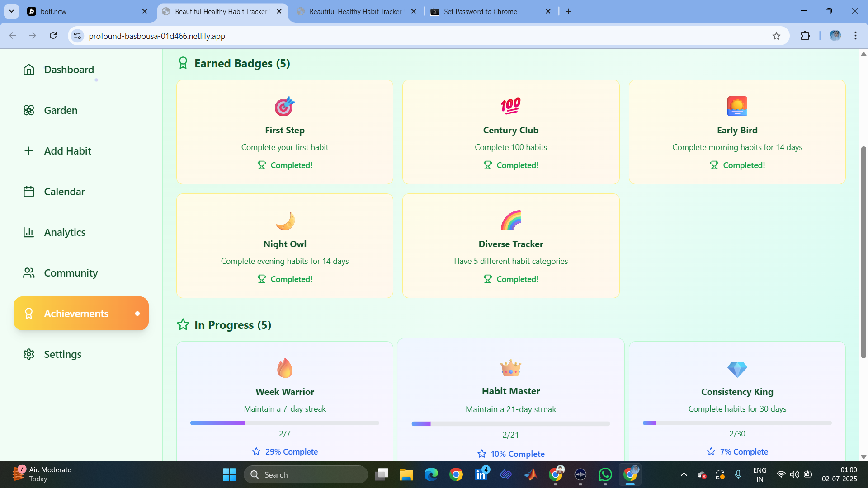Screen dimensions: 868x488
Task: Click the Community people icon
Action: pos(28,273)
